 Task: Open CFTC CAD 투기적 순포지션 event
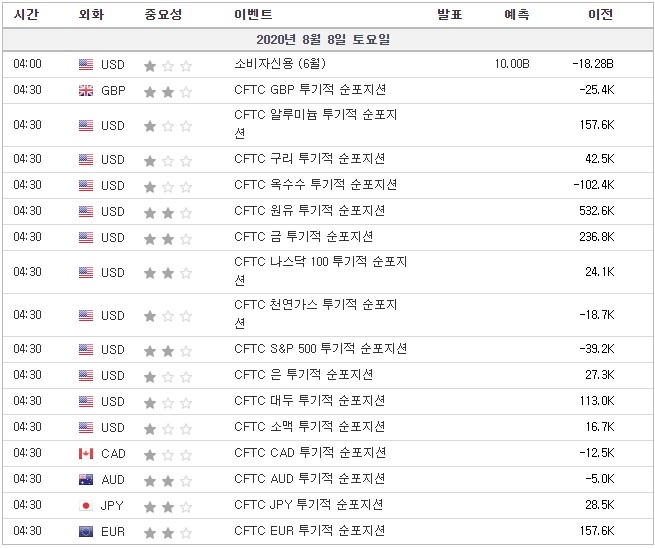click(x=310, y=452)
